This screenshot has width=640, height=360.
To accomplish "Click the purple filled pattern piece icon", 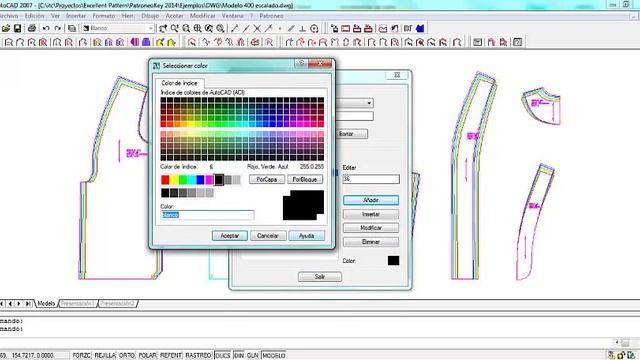I will point(146,42).
